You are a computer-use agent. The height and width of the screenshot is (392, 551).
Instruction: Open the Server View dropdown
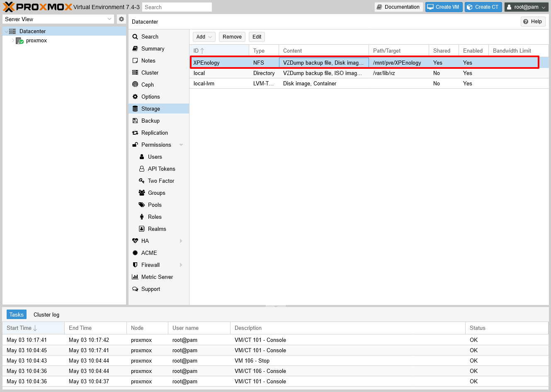point(58,19)
